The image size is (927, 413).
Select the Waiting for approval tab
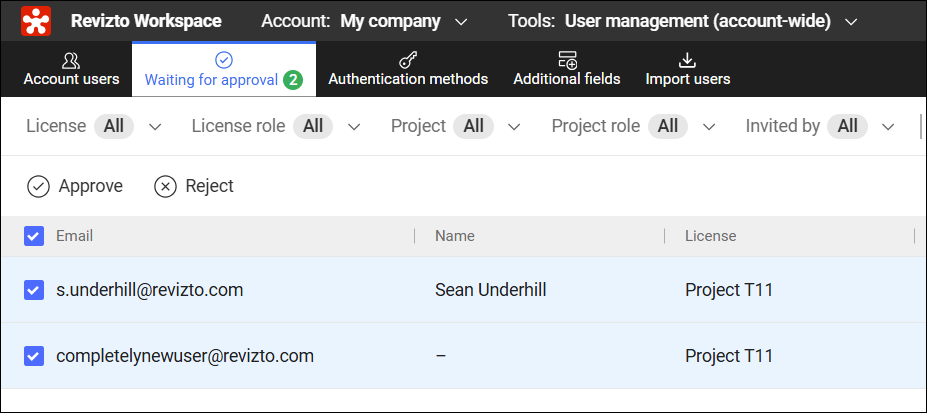coord(224,69)
